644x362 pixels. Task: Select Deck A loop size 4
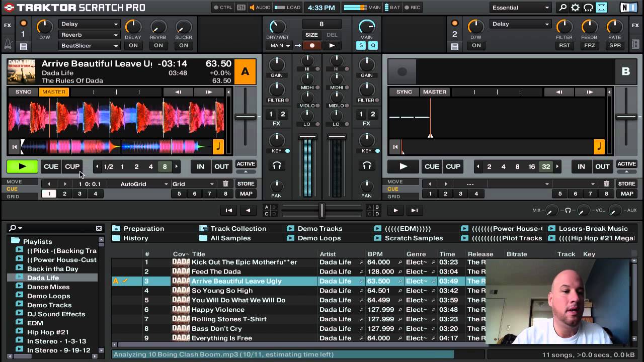[x=150, y=166]
